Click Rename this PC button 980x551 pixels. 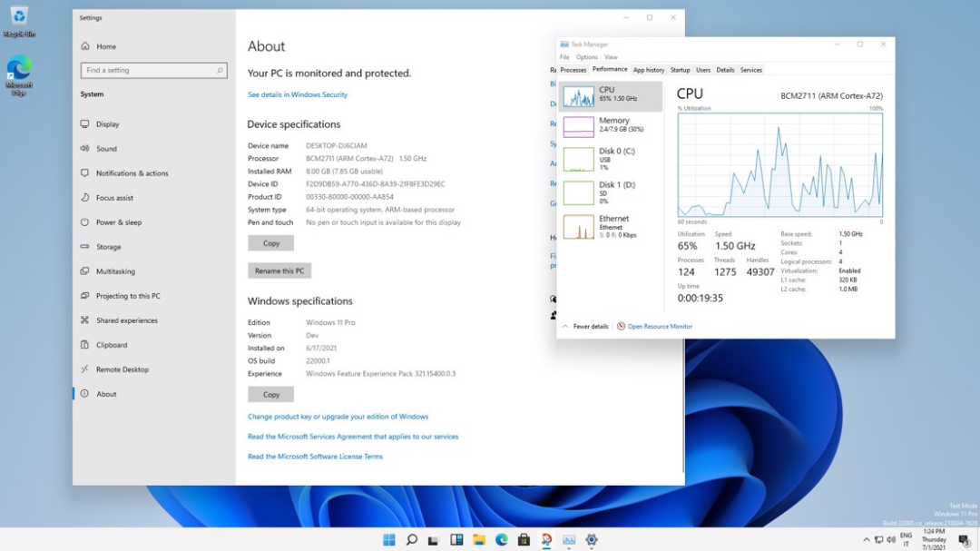pos(279,271)
